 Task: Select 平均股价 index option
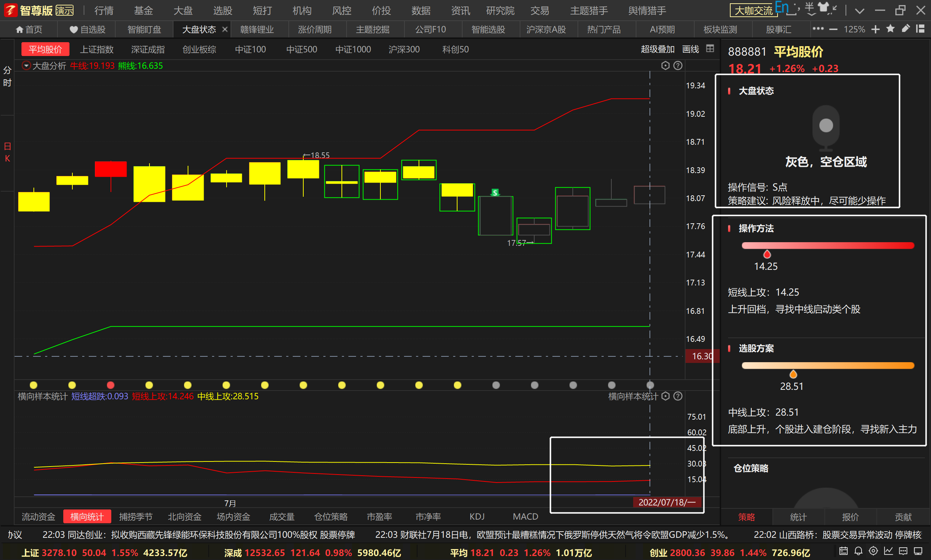pyautogui.click(x=45, y=49)
